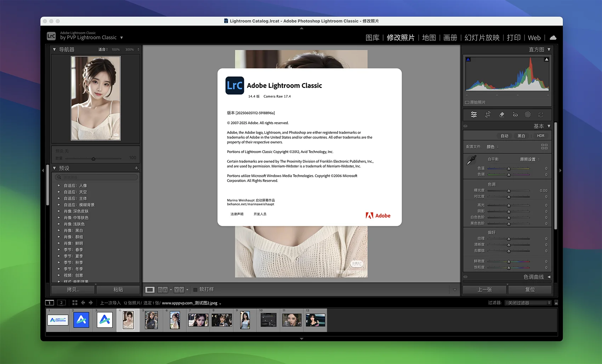Open the 配置文件 颜色 dropdown

click(492, 147)
